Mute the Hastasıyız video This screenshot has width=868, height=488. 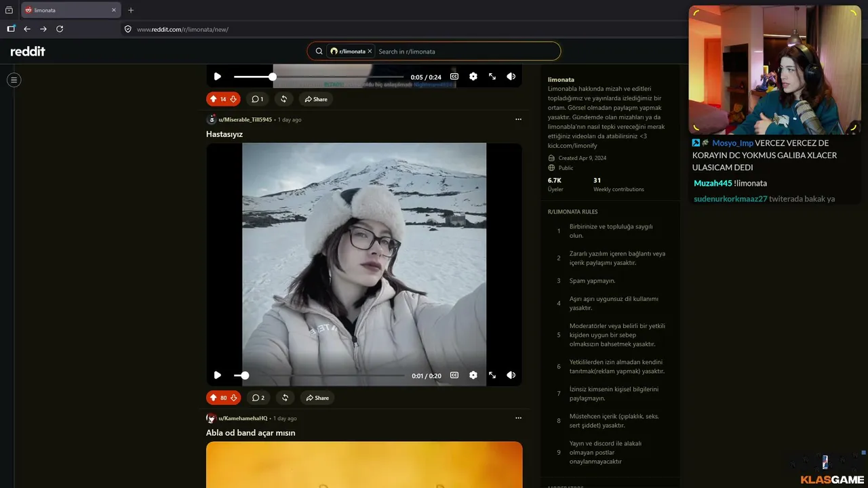tap(511, 375)
